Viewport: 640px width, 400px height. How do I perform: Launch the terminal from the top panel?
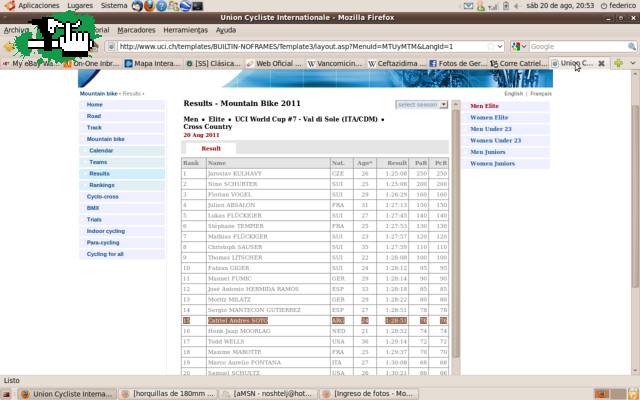pos(198,6)
